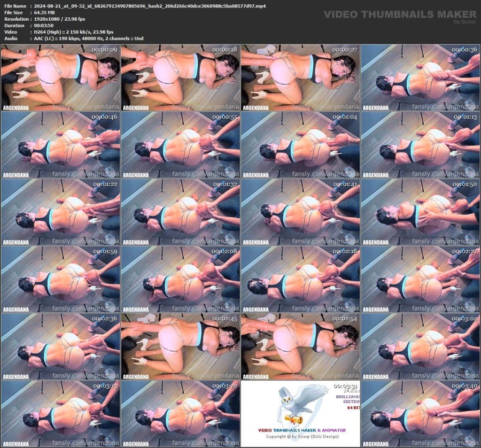
Task: Choose the thumbnail marked 00:00:55
Action: [x=180, y=145]
